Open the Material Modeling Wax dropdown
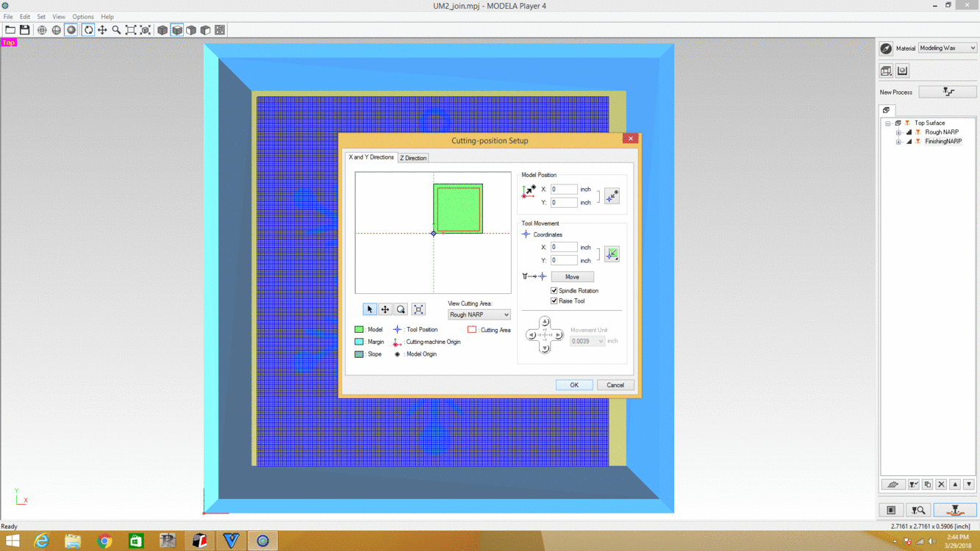The height and width of the screenshot is (551, 980). click(947, 48)
